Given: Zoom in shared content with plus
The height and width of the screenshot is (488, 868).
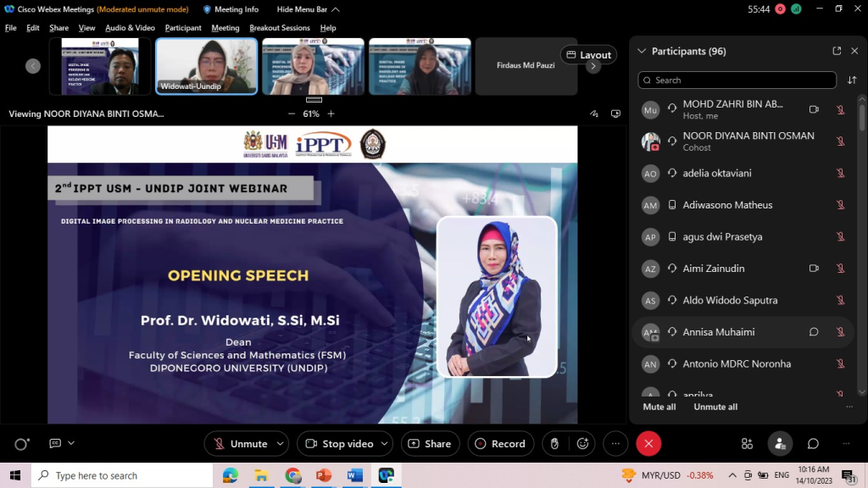Looking at the screenshot, I should (331, 114).
